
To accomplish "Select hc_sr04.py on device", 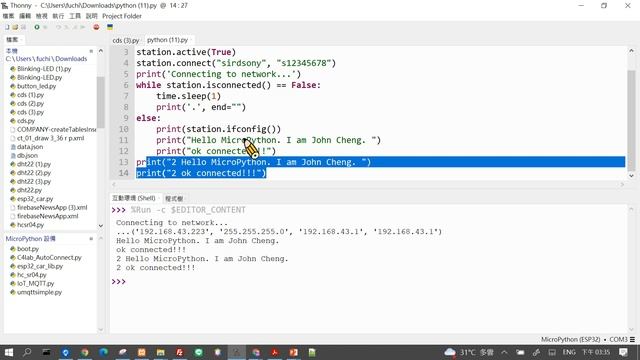I will coord(31,275).
